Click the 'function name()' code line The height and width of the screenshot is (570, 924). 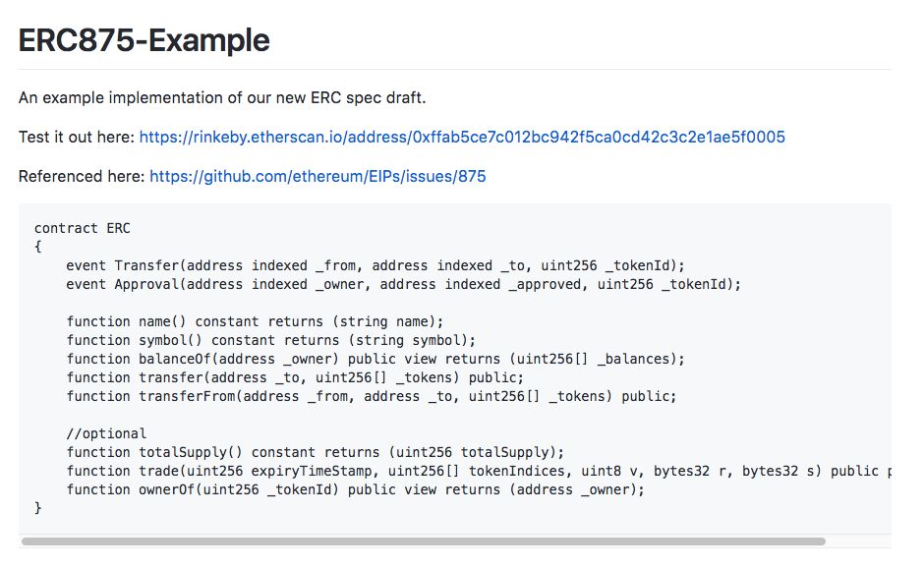point(255,321)
